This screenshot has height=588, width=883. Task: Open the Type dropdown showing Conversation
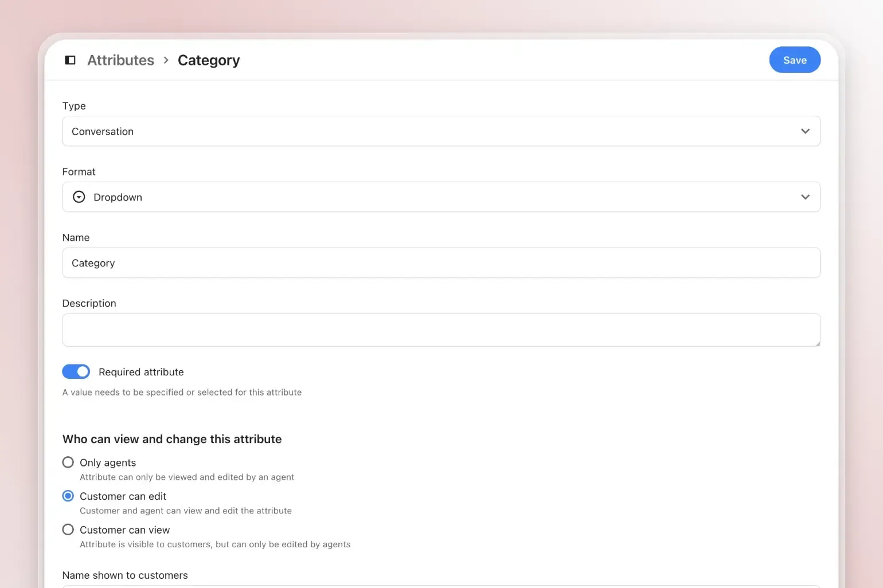(x=441, y=131)
